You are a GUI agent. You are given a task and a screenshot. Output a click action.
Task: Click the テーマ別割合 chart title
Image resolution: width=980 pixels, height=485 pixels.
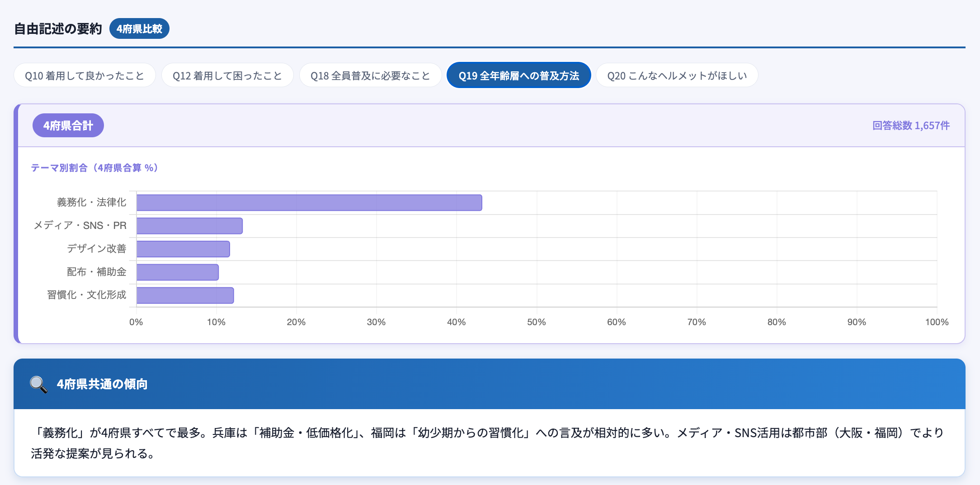tap(94, 168)
